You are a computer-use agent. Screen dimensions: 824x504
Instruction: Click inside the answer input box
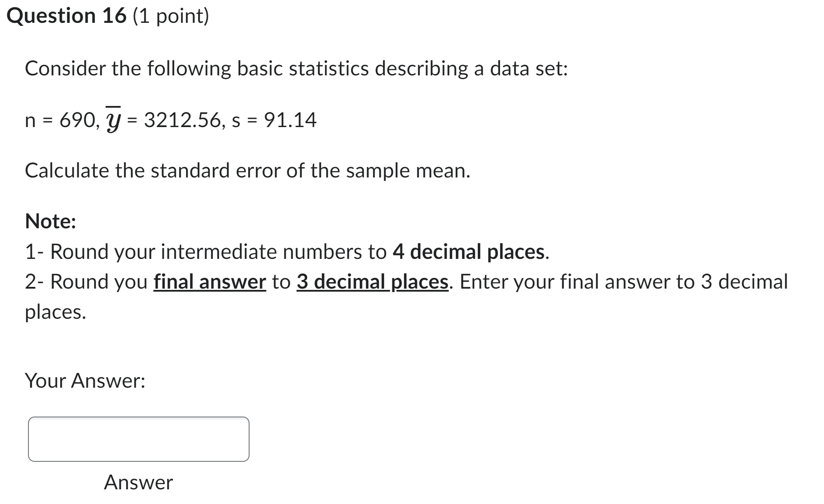click(138, 439)
